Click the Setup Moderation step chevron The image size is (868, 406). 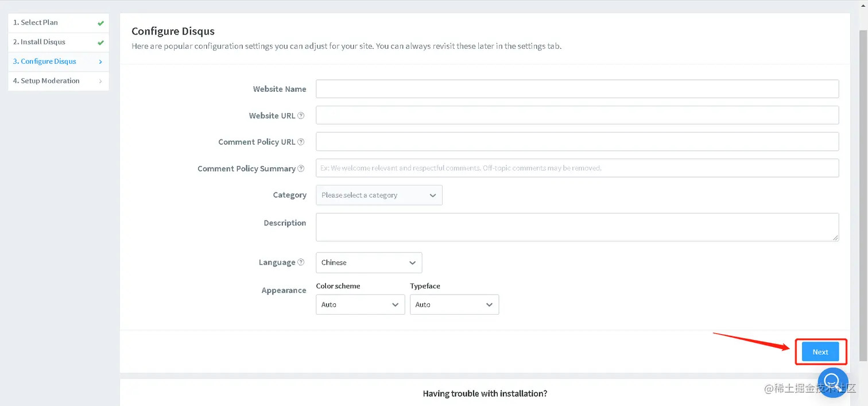coord(100,82)
